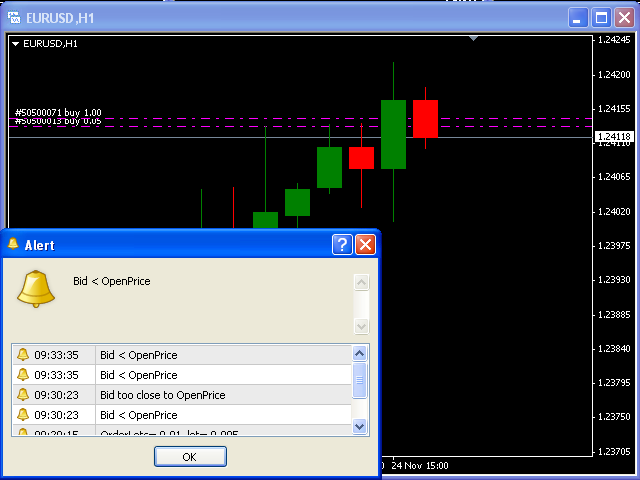This screenshot has width=640, height=480.
Task: Click the '#50500071 buy 1.00' order label
Action: [58, 112]
